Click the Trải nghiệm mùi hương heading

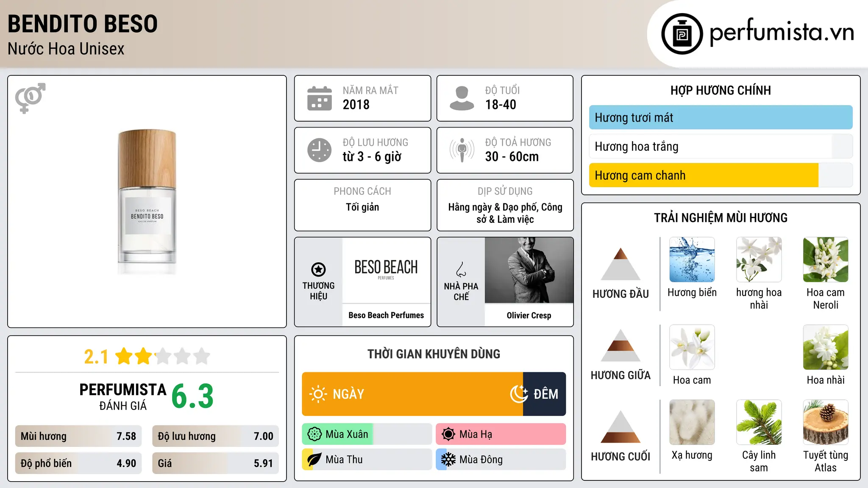tap(721, 218)
